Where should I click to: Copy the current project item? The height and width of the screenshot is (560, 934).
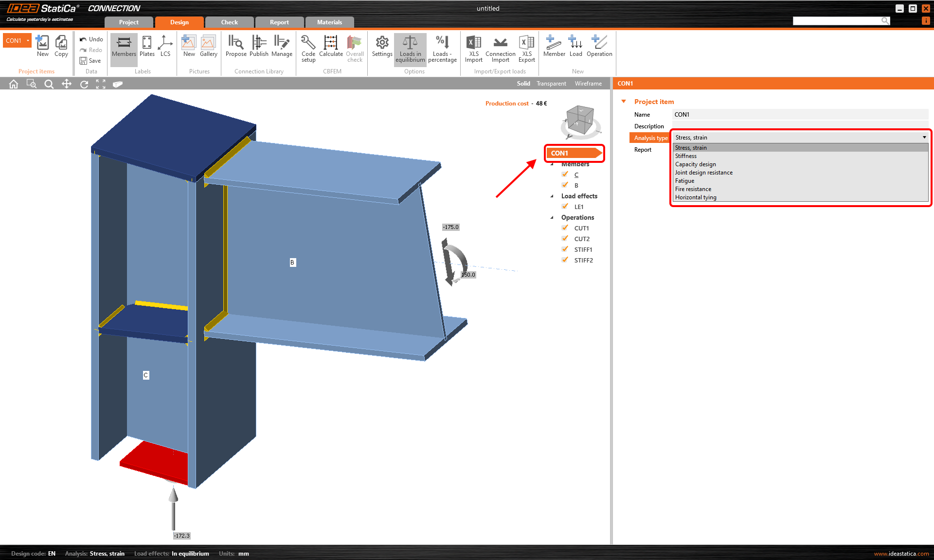click(61, 46)
